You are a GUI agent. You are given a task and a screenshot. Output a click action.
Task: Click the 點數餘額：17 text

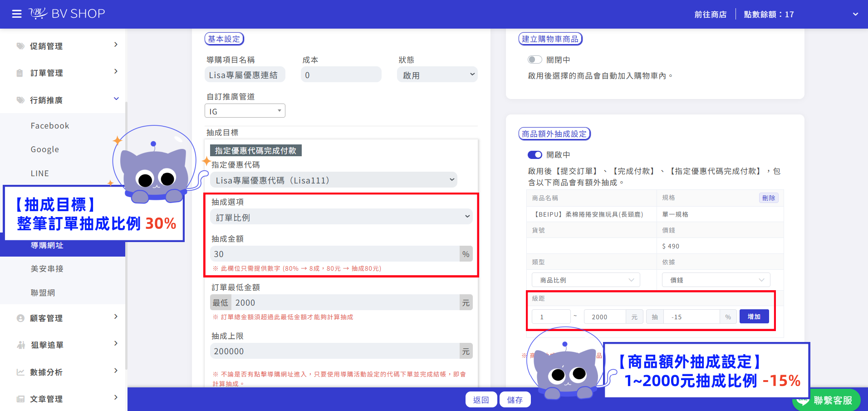tap(769, 15)
